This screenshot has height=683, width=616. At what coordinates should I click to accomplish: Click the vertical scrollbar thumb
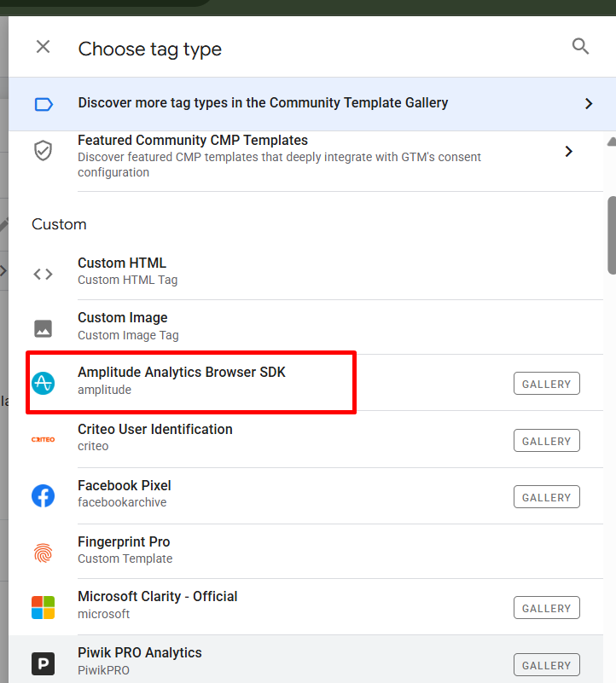(611, 234)
